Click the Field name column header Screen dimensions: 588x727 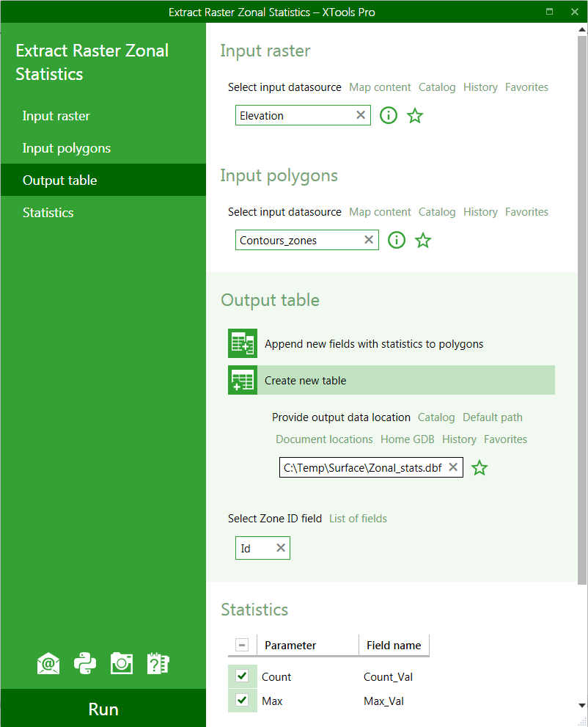tap(394, 645)
